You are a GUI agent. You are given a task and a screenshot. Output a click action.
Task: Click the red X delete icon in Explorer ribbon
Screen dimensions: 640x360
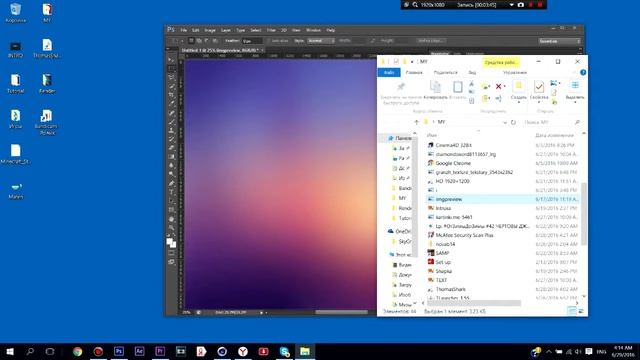(x=498, y=87)
